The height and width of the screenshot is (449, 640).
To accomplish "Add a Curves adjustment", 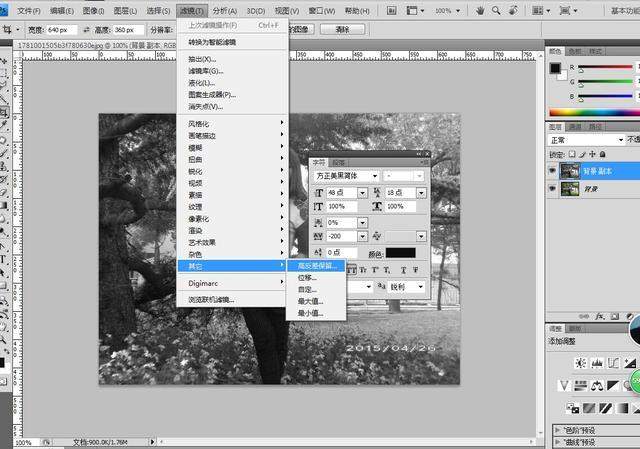I will [x=613, y=363].
